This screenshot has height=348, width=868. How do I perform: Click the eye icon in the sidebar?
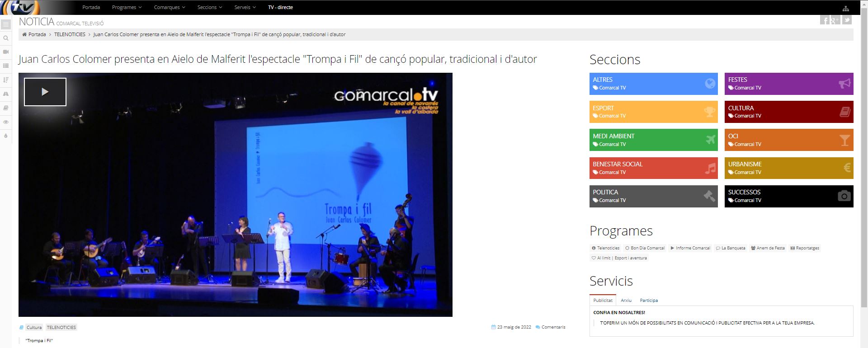tap(6, 122)
